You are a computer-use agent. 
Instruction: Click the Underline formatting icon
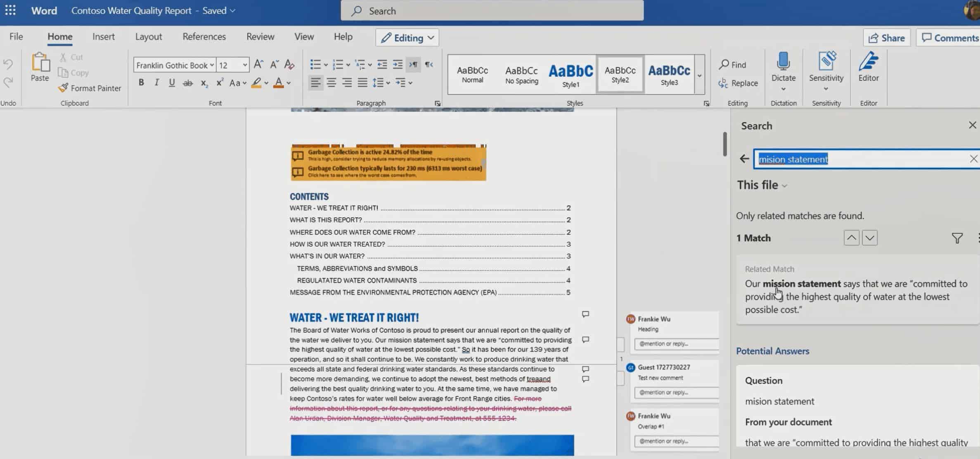(x=171, y=83)
